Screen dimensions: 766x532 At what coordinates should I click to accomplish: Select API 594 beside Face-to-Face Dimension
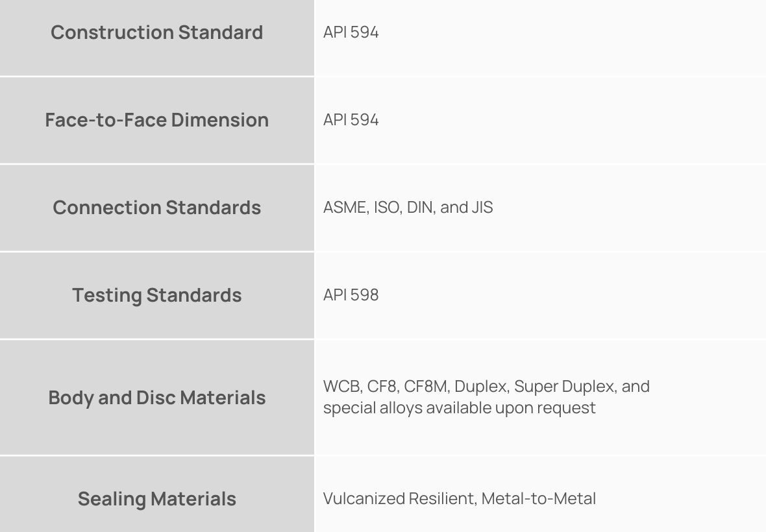coord(351,120)
